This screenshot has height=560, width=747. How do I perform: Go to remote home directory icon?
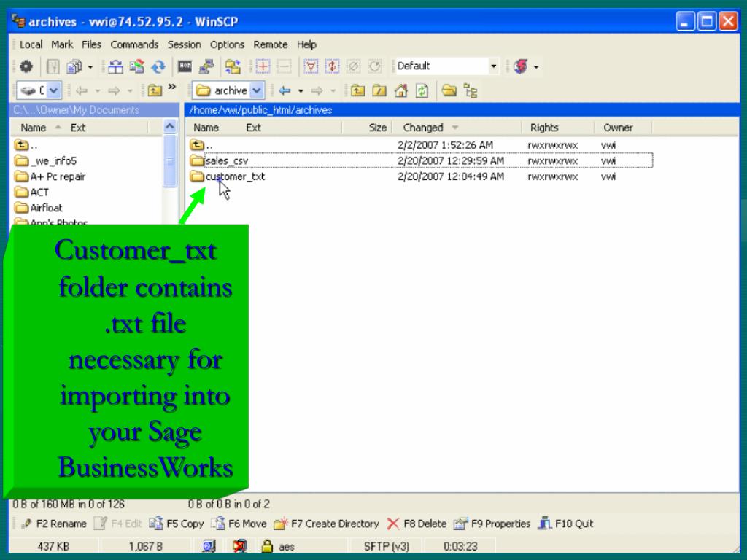(400, 90)
